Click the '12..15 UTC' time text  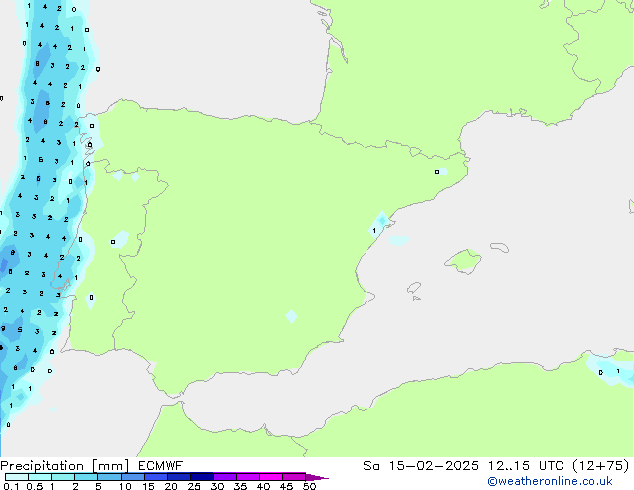(525, 466)
